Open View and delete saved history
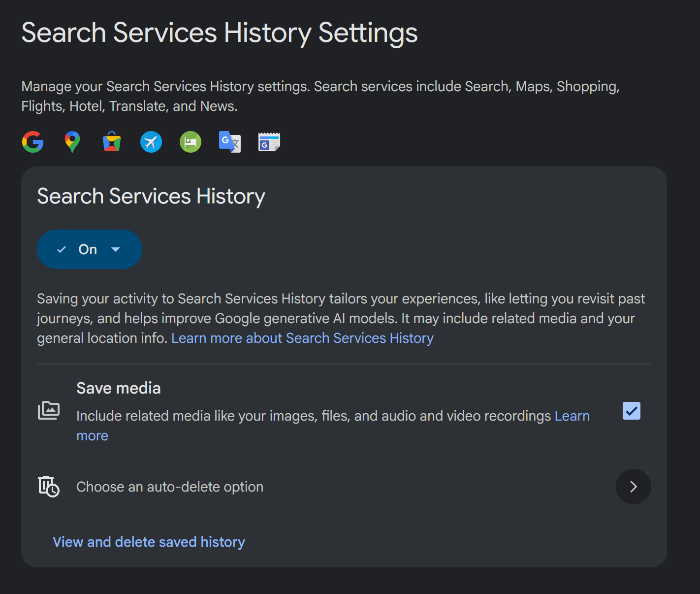Viewport: 700px width, 594px height. [149, 542]
